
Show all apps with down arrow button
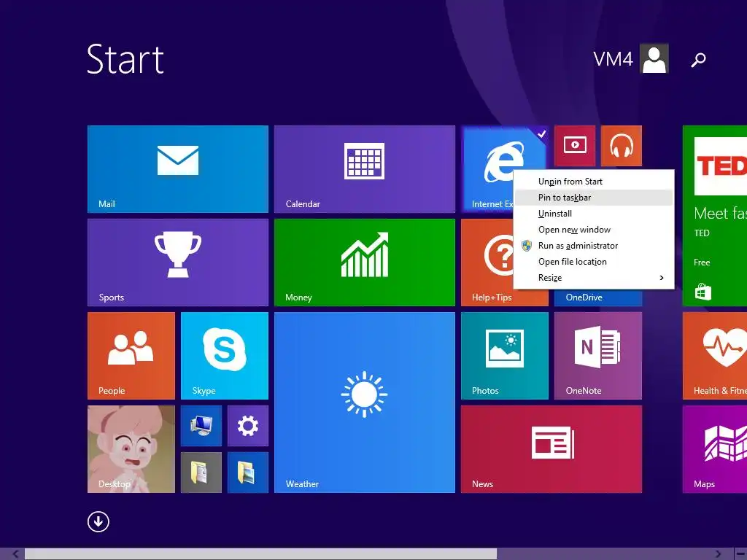point(98,521)
